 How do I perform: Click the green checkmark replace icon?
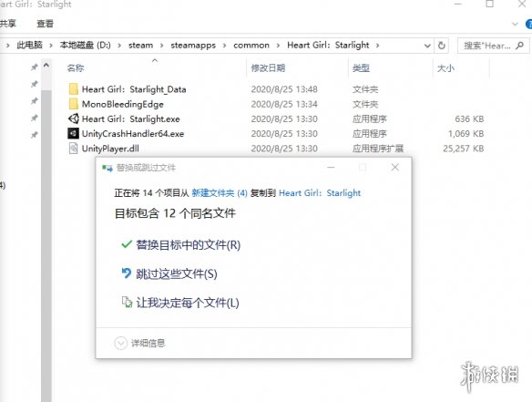coord(127,244)
